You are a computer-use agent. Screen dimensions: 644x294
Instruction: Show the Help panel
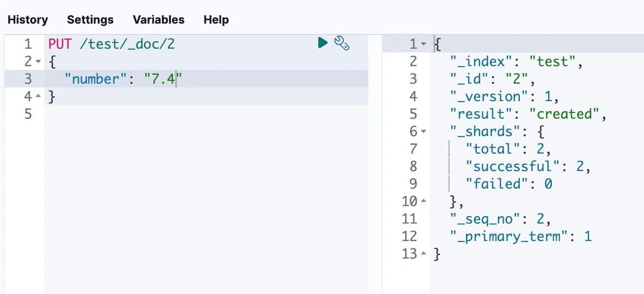[216, 20]
